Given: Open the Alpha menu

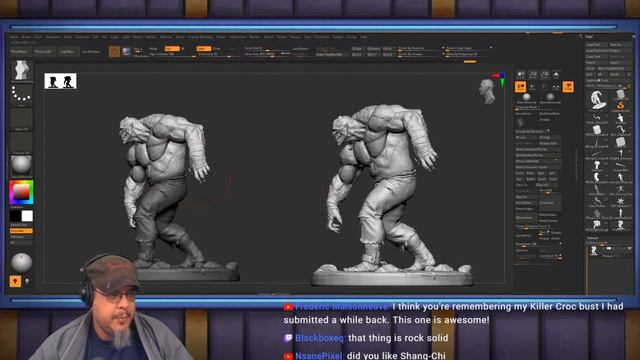Looking at the screenshot, I should (14, 37).
